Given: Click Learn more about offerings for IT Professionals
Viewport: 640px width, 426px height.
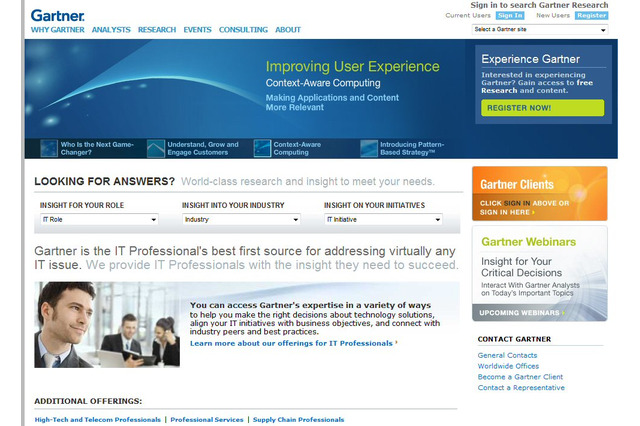Looking at the screenshot, I should pyautogui.click(x=293, y=344).
